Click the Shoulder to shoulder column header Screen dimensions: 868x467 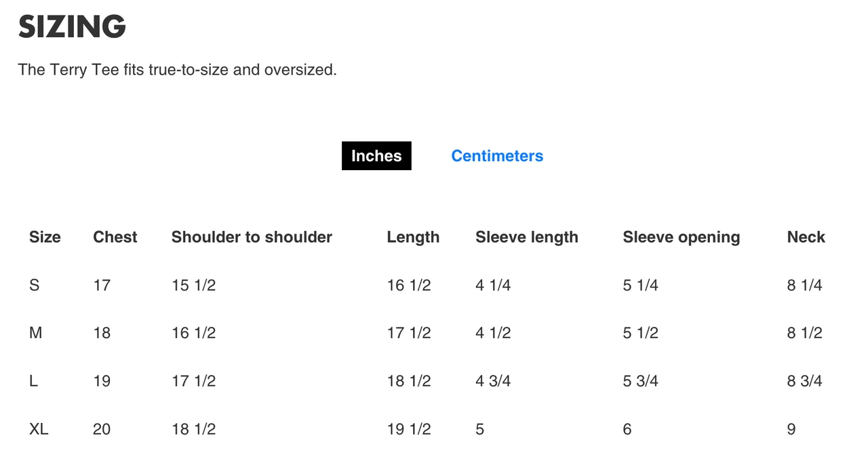tap(252, 237)
